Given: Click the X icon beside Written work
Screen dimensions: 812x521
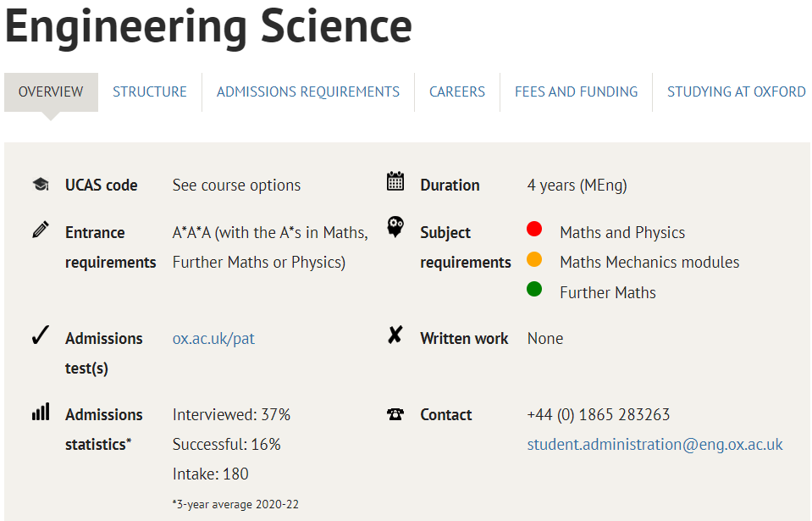Looking at the screenshot, I should point(395,335).
